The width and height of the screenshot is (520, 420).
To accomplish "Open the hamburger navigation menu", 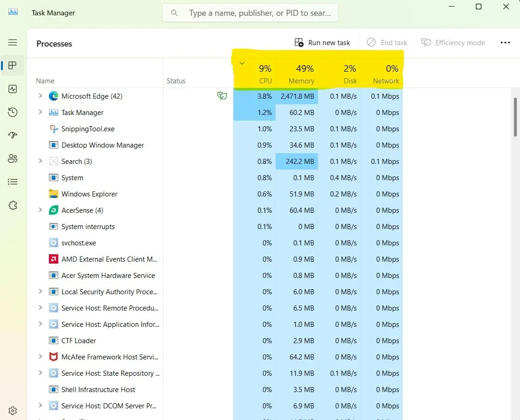I will [13, 42].
